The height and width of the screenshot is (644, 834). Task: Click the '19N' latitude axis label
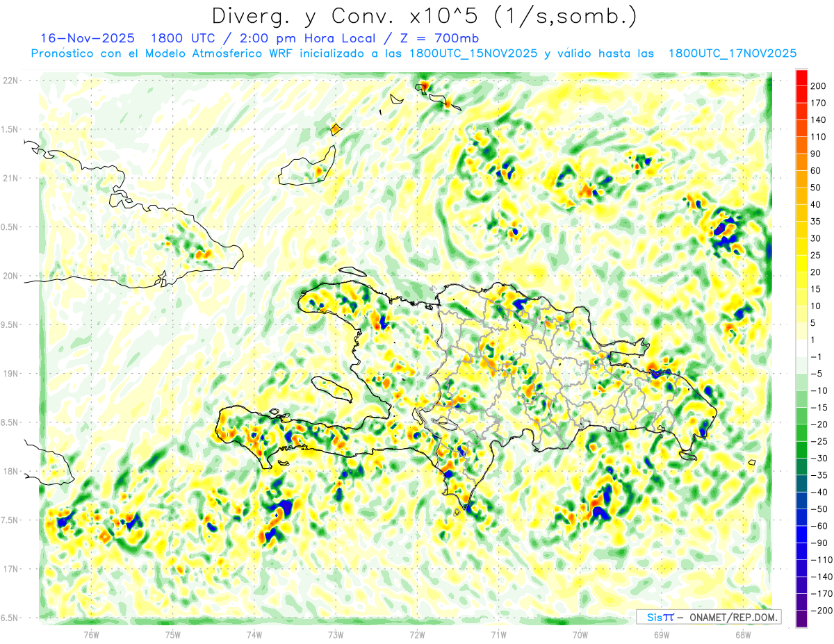(10, 374)
